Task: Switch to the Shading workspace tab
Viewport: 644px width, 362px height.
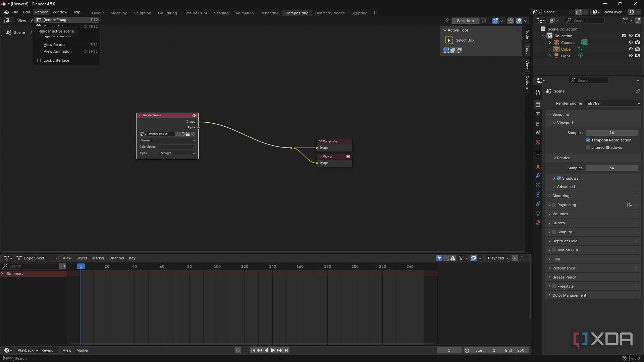Action: 221,13
